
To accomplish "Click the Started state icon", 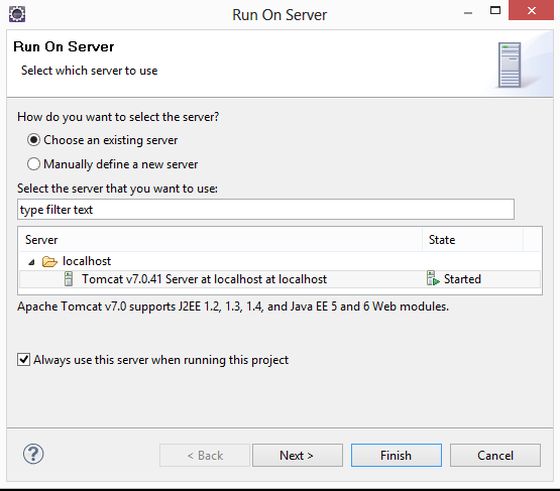I will click(432, 278).
